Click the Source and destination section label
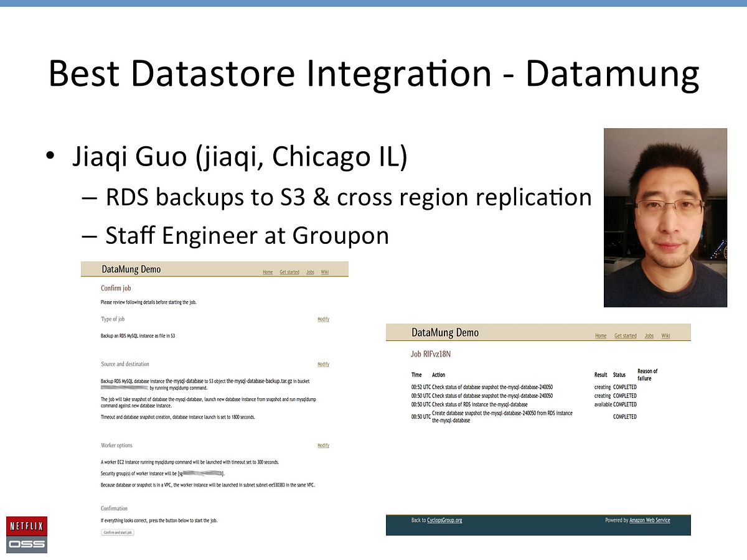The image size is (747, 560). (125, 364)
